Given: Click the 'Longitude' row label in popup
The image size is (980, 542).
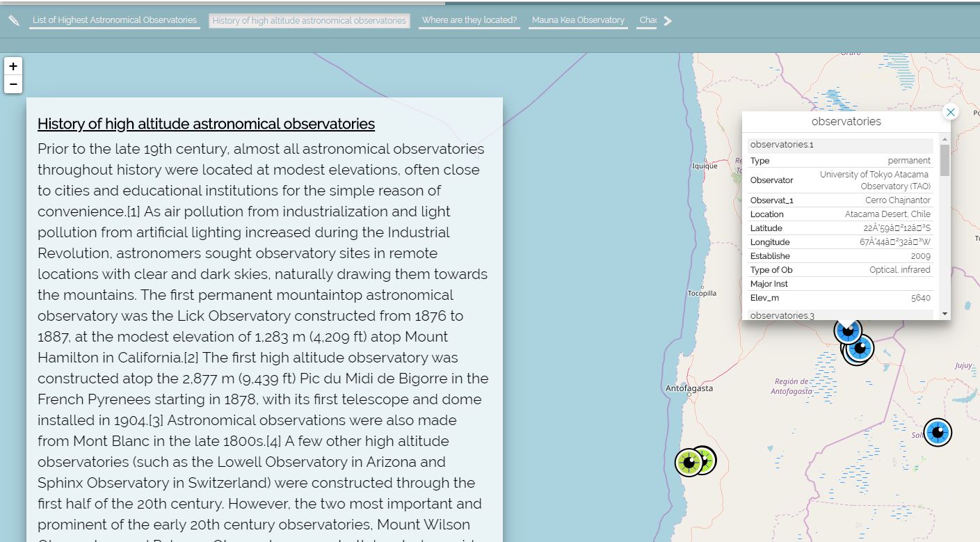Looking at the screenshot, I should pyautogui.click(x=770, y=242).
